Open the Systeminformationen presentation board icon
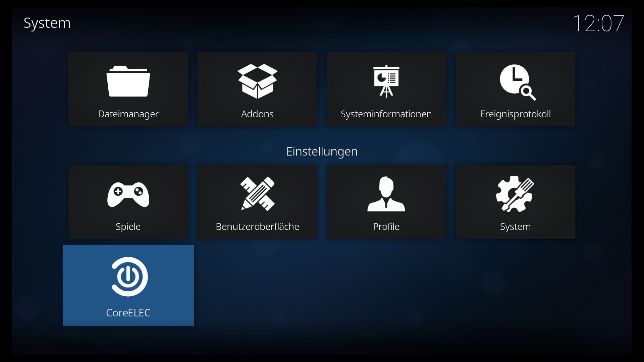Viewport: 644px width, 362px height. tap(386, 81)
